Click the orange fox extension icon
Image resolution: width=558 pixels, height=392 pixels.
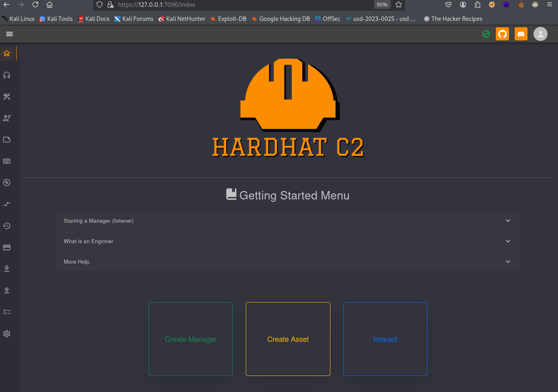pos(492,5)
